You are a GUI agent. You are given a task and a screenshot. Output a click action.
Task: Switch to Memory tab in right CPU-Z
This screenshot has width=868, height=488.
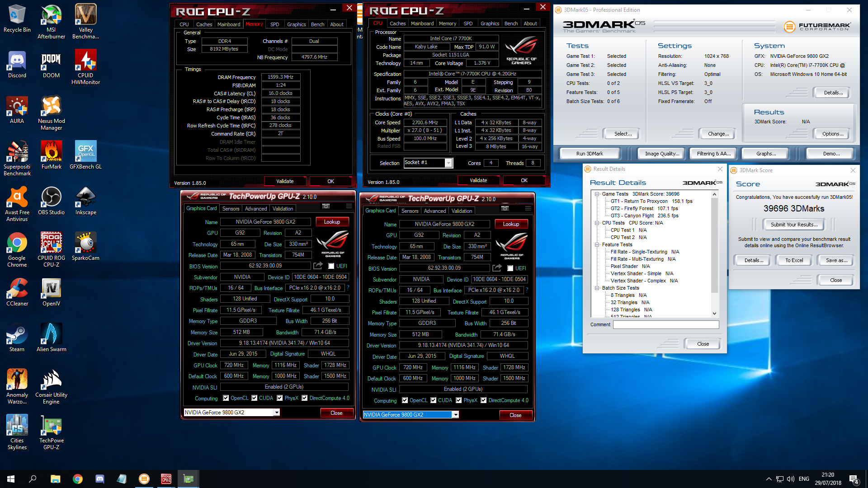(x=447, y=23)
